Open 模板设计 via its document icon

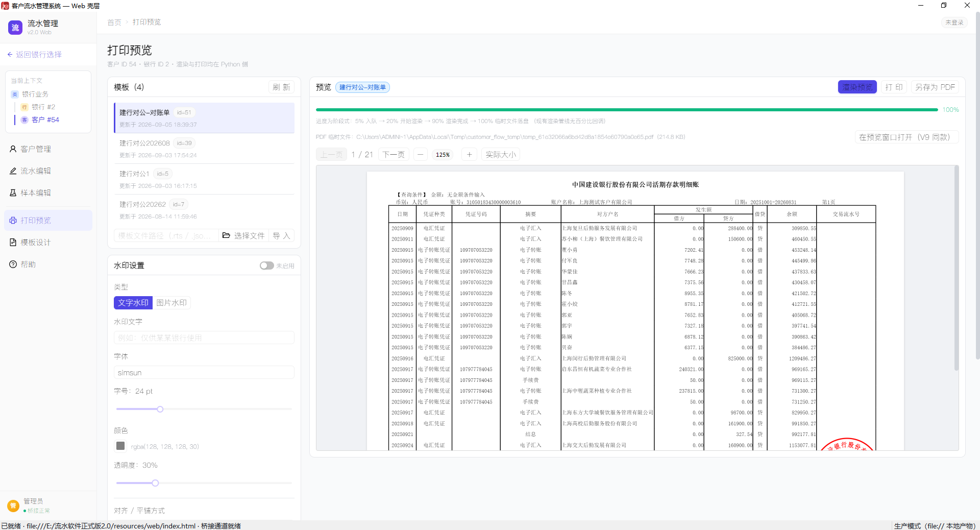coord(13,243)
